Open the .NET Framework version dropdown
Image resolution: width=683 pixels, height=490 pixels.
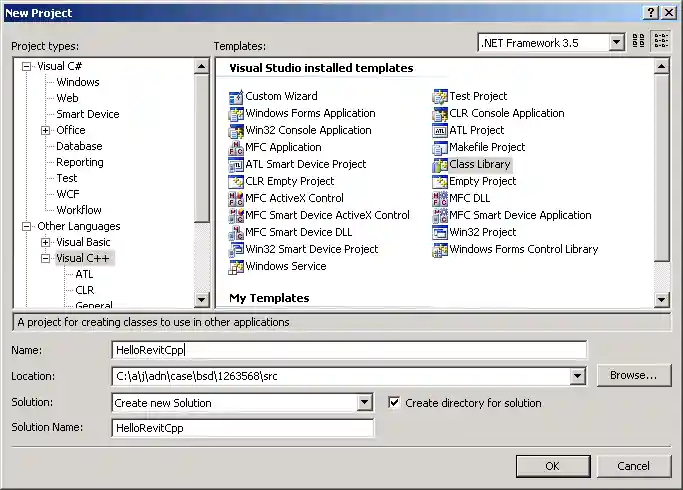coord(616,42)
